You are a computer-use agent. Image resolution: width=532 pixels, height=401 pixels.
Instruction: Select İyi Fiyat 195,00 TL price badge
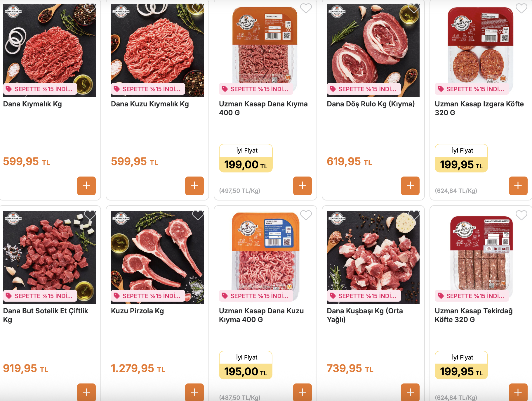(246, 365)
